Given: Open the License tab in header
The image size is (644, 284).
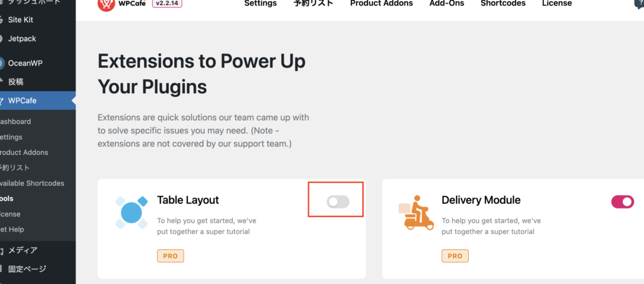Looking at the screenshot, I should pos(557,3).
